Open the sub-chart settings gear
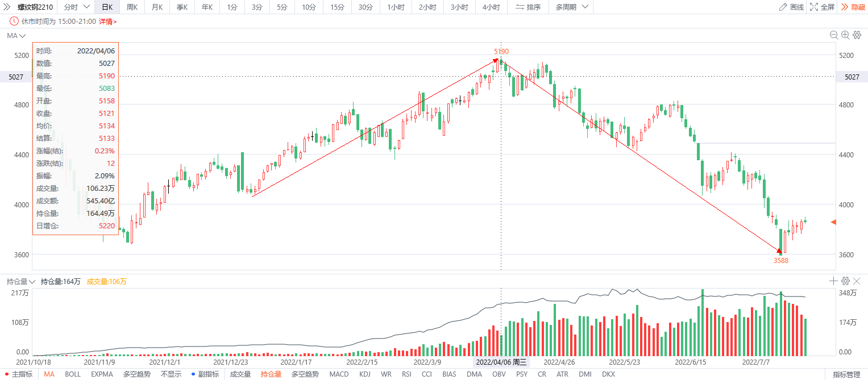Screen dimensions: 868x380 point(845,281)
